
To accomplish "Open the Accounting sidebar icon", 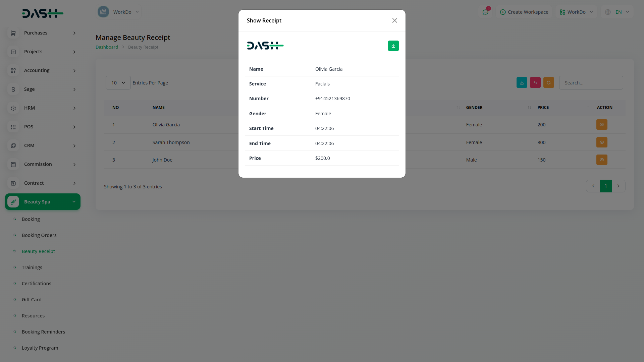I will click(x=13, y=70).
